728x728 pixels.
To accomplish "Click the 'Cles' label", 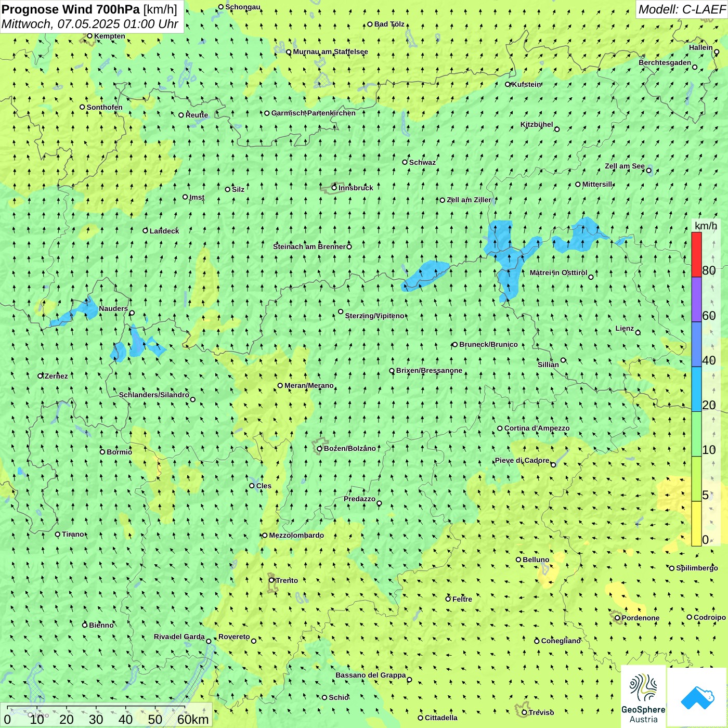I will 264,486.
